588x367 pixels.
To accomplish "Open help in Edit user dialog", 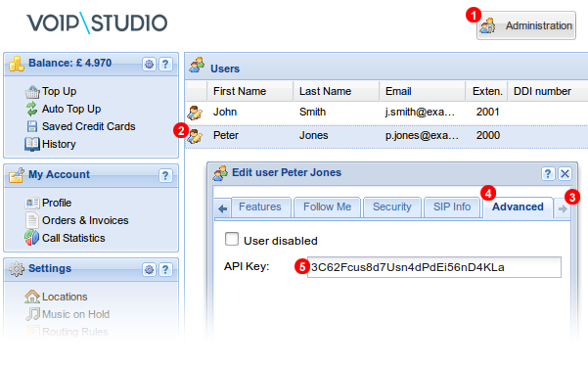I will (x=548, y=173).
